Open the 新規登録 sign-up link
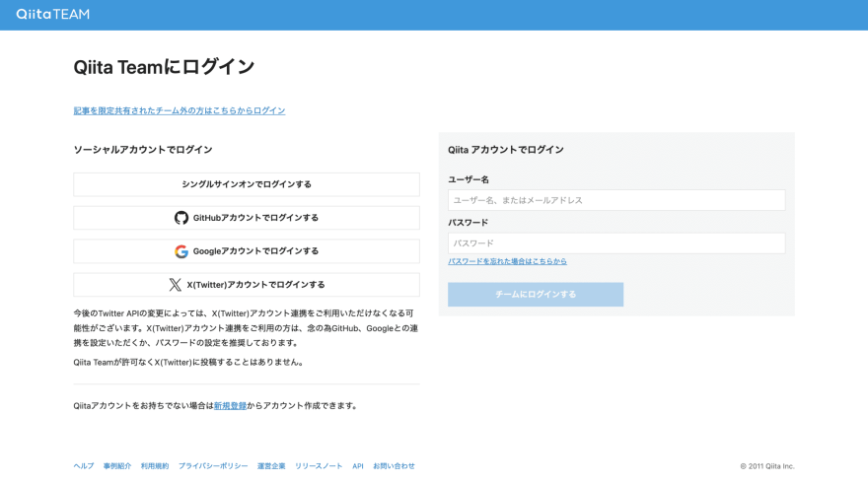Screen dimensions: 868x483 click(x=230, y=405)
